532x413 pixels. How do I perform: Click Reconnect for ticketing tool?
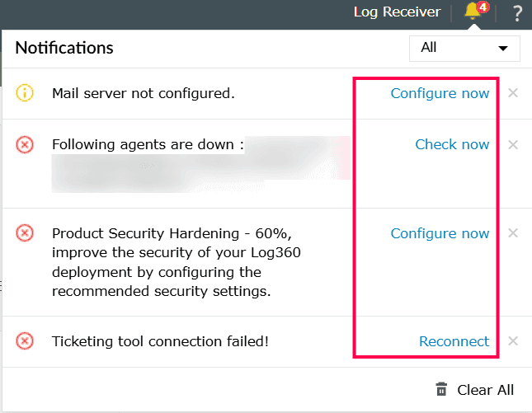454,341
